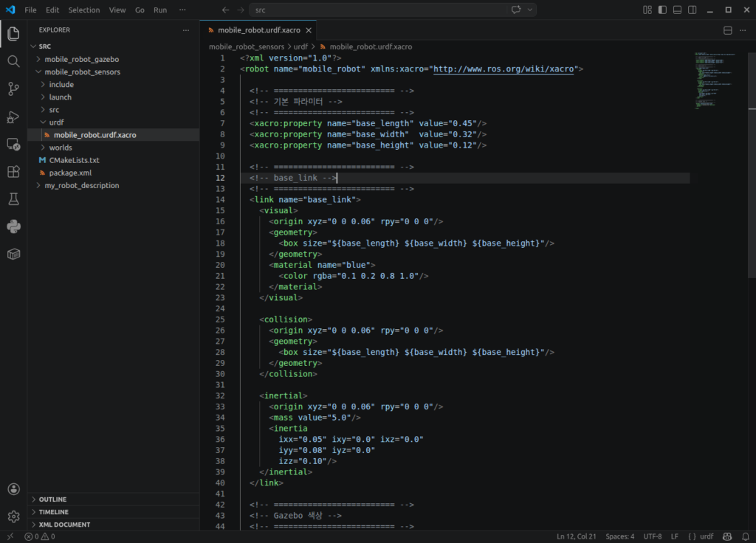
Task: Open the Extensions view
Action: [x=13, y=171]
